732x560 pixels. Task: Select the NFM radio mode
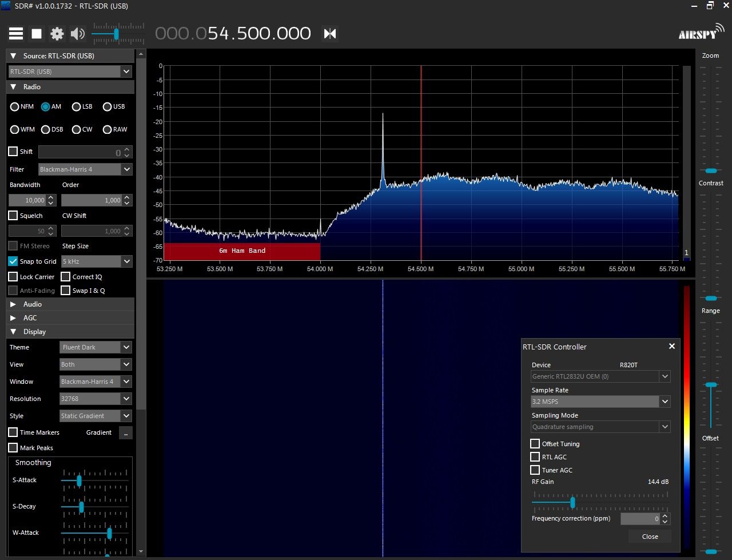[15, 107]
